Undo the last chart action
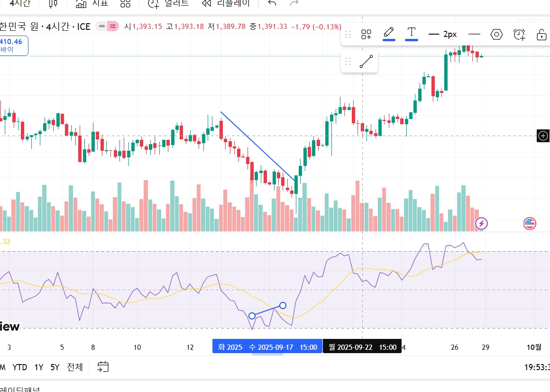Image resolution: width=550 pixels, height=392 pixels. (x=272, y=3)
